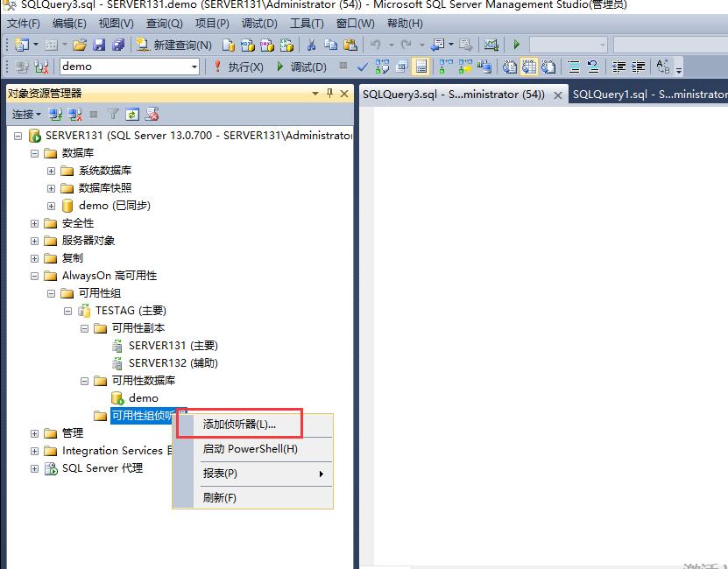Expand the 服务器对象 node
The height and width of the screenshot is (569, 728).
point(34,241)
